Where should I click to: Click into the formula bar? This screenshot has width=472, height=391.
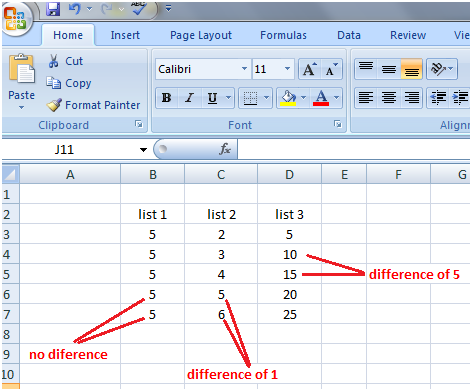click(354, 149)
